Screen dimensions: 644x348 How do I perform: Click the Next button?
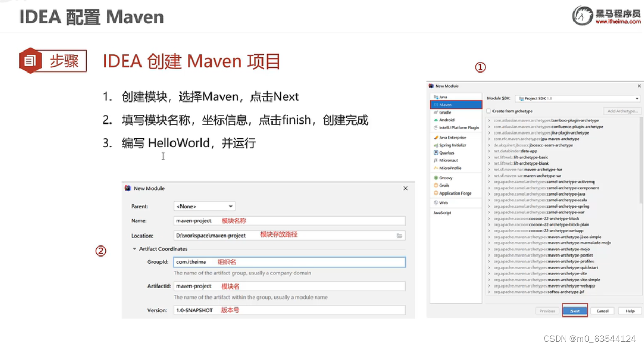575,311
